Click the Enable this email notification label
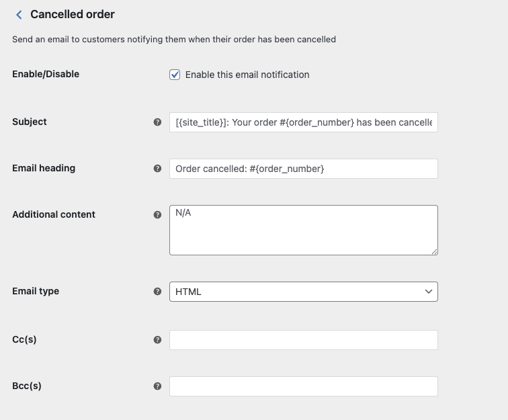 247,75
